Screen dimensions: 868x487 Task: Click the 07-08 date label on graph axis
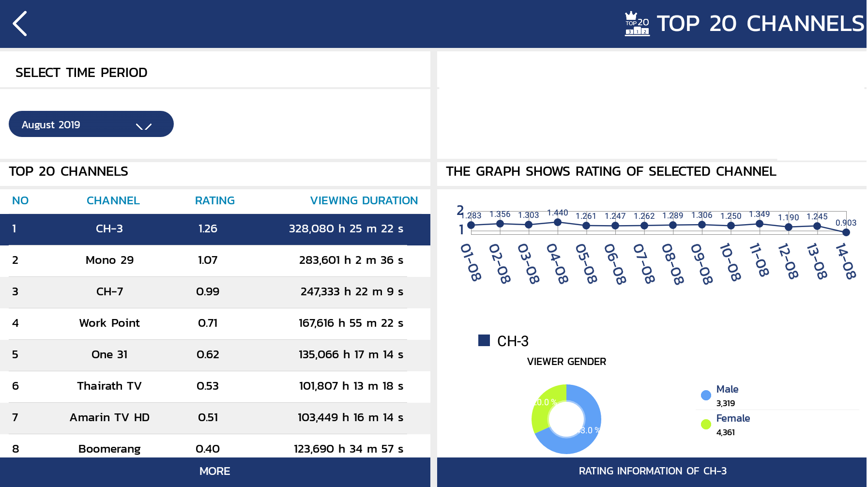point(644,263)
